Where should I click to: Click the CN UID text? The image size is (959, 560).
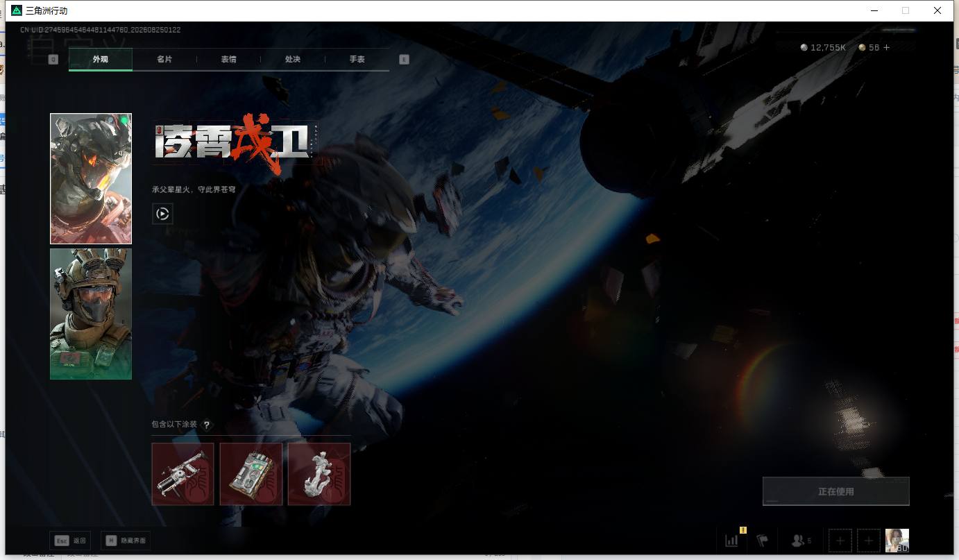pyautogui.click(x=100, y=30)
